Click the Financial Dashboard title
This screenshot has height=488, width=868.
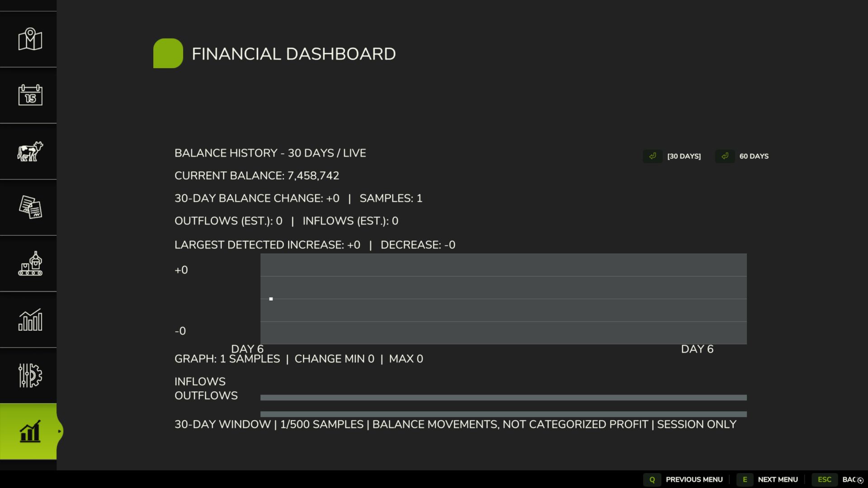click(x=293, y=54)
